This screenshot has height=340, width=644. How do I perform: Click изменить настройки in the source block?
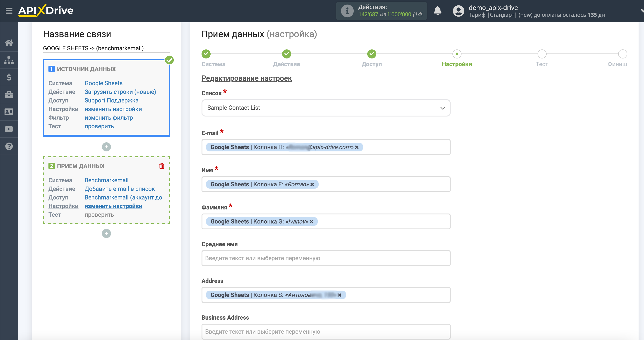(x=113, y=109)
